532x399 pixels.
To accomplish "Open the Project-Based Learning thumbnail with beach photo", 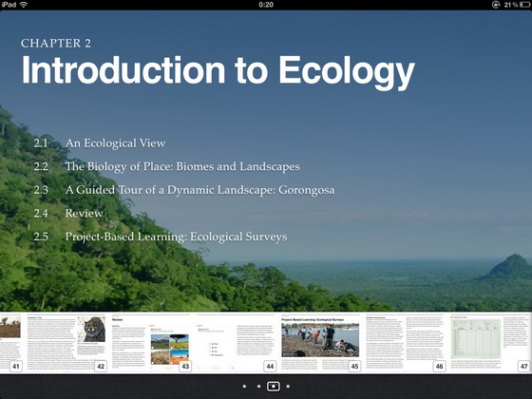I will [x=320, y=343].
